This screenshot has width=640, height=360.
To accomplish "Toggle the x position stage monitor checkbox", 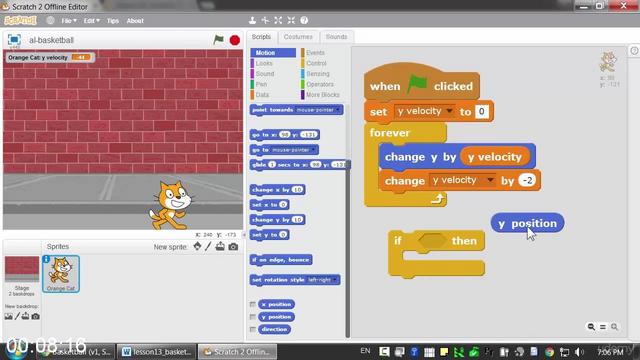I will (253, 304).
